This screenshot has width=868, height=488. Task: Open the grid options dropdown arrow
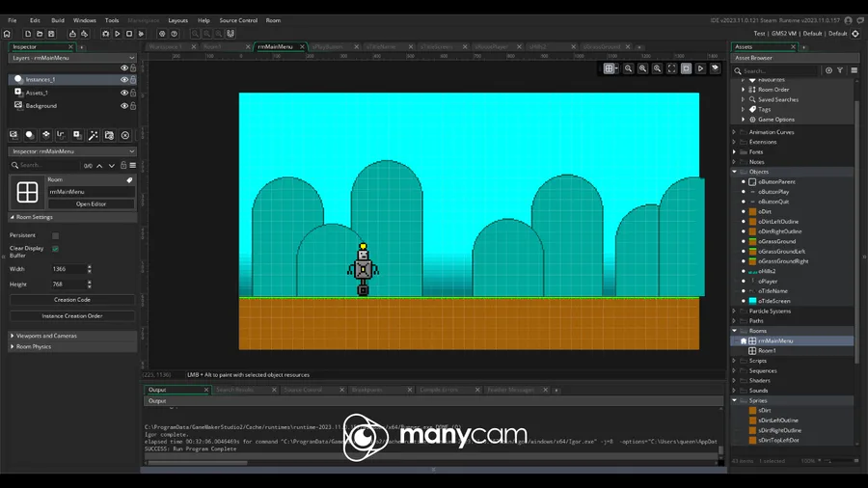point(616,68)
